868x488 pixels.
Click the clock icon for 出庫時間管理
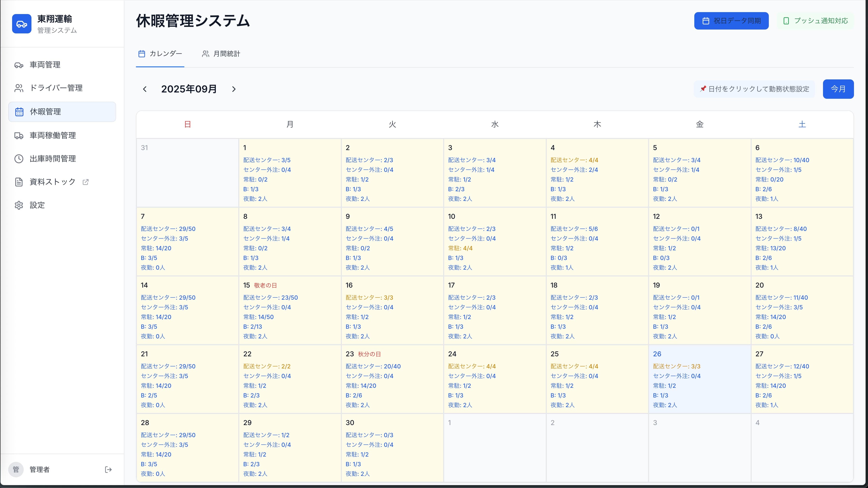19,159
